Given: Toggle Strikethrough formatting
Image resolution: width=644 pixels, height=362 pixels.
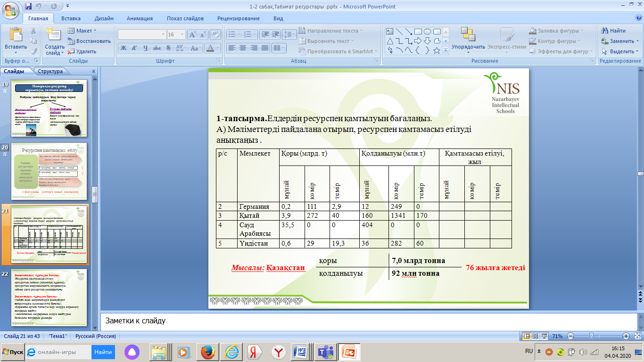Looking at the screenshot, I should (x=157, y=48).
